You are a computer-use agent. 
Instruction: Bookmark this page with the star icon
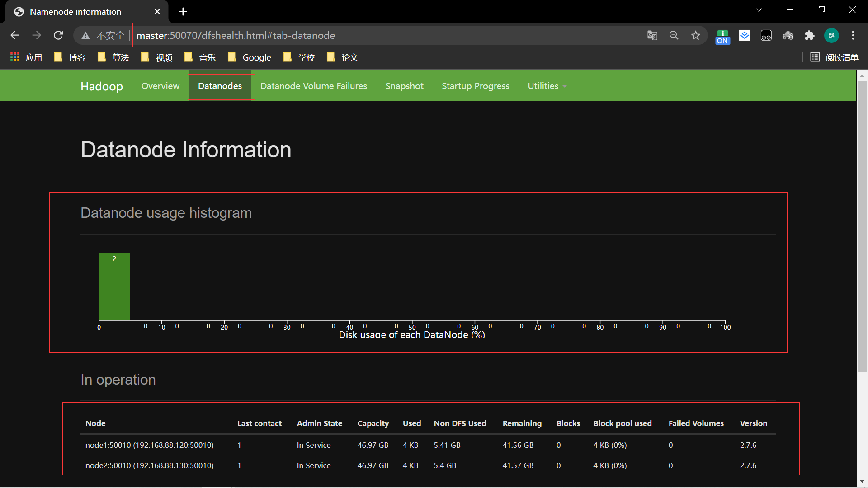695,35
